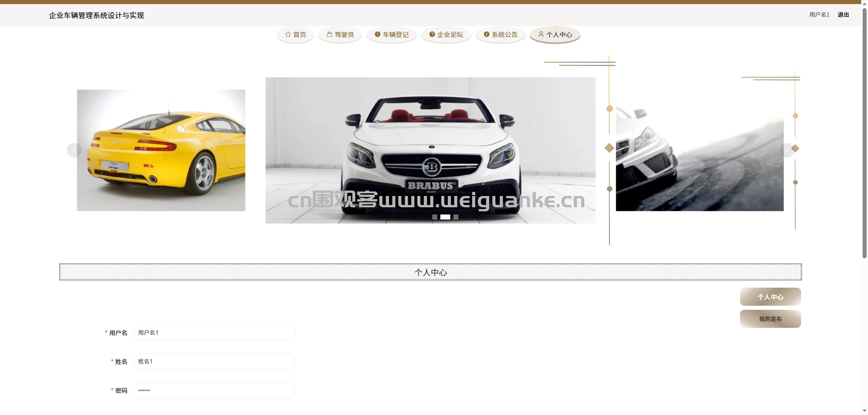
Task: Click the scrollbar down arrow
Action: [864, 411]
